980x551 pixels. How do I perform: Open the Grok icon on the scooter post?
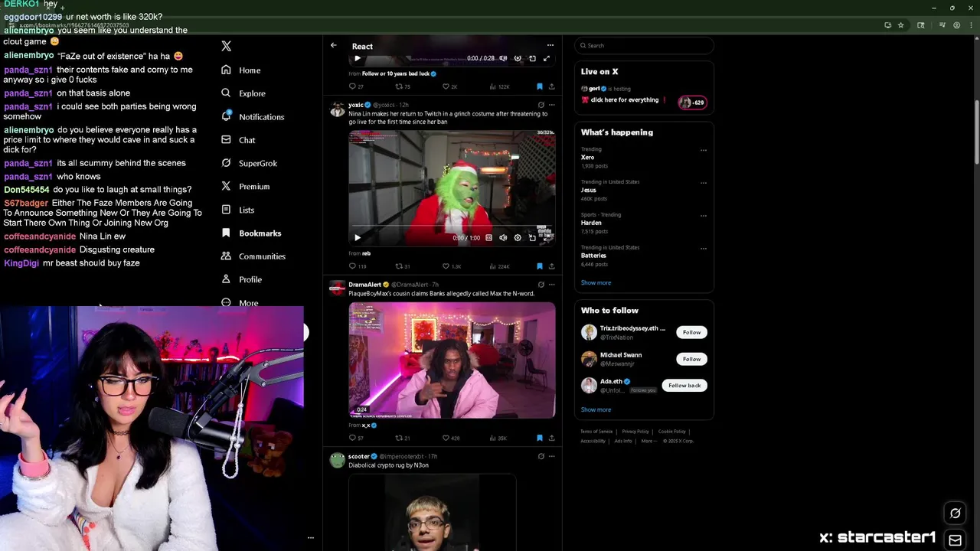[x=541, y=456]
